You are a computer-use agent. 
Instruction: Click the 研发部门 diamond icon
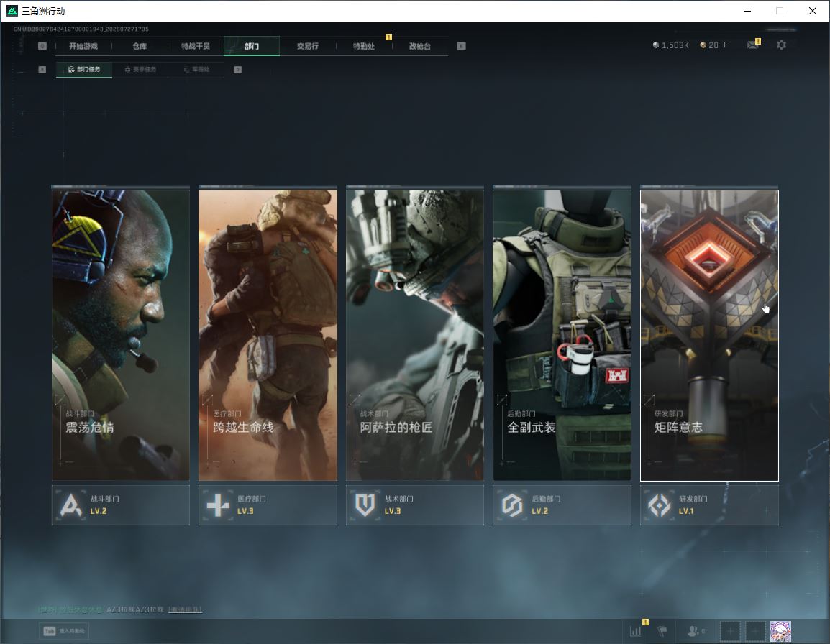[x=660, y=505]
